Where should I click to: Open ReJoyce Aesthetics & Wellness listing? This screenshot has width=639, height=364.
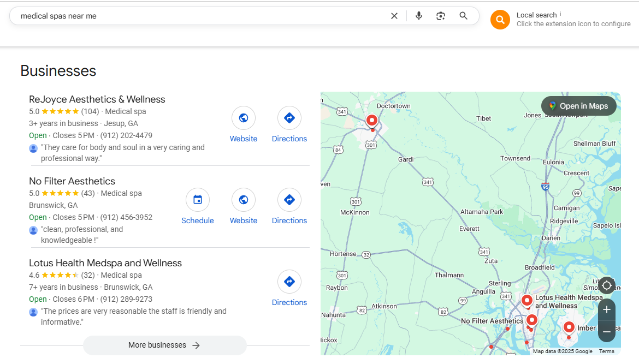(97, 99)
